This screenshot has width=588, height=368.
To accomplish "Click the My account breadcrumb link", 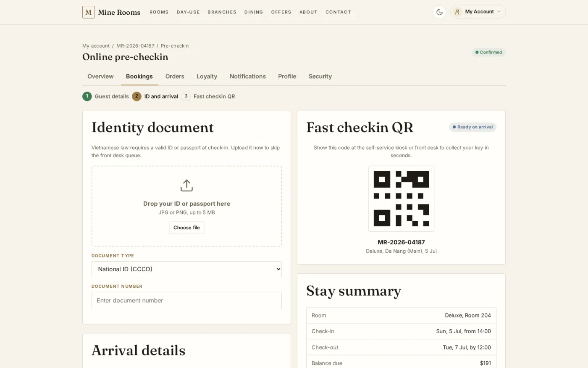I will tap(96, 46).
